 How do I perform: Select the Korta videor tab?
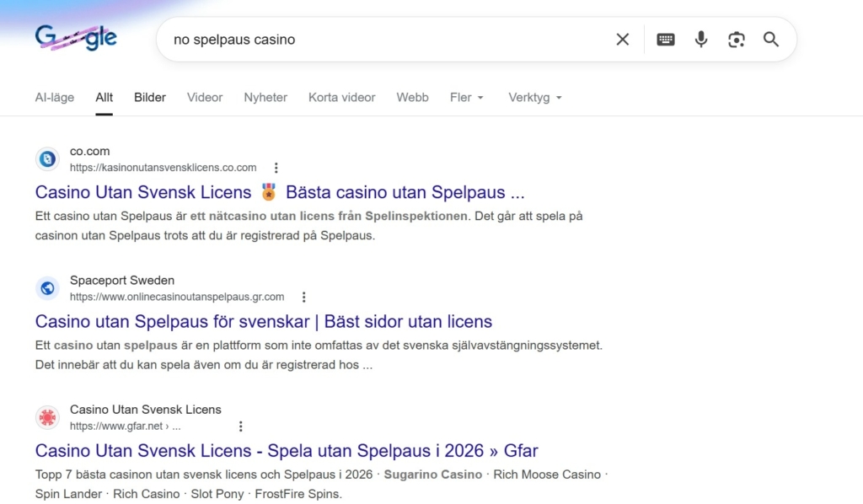(341, 98)
